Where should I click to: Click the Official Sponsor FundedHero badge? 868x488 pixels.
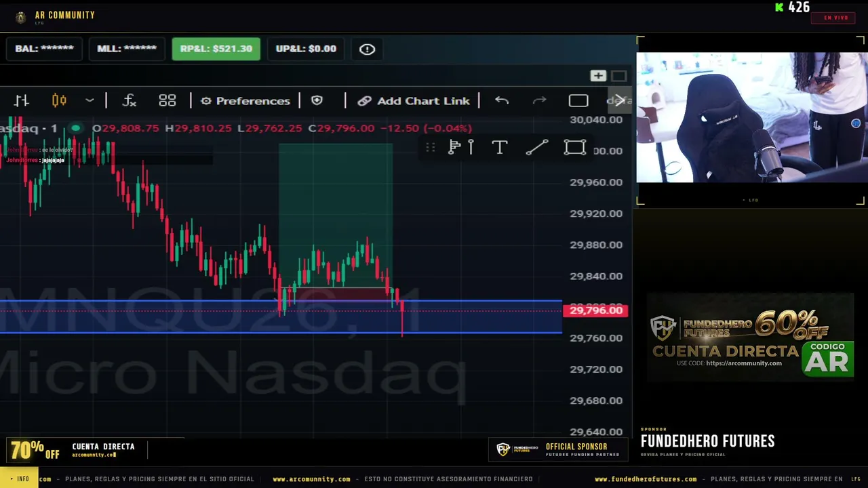(x=559, y=449)
